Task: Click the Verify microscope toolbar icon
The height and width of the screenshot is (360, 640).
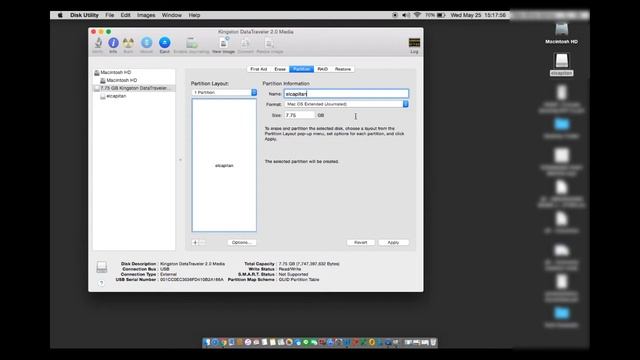Action: [98, 43]
